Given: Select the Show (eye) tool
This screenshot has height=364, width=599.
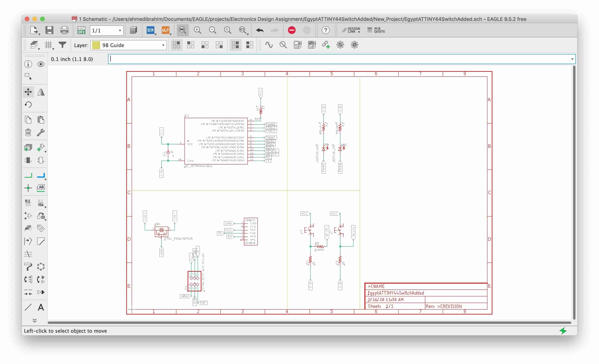Looking at the screenshot, I should (x=41, y=64).
